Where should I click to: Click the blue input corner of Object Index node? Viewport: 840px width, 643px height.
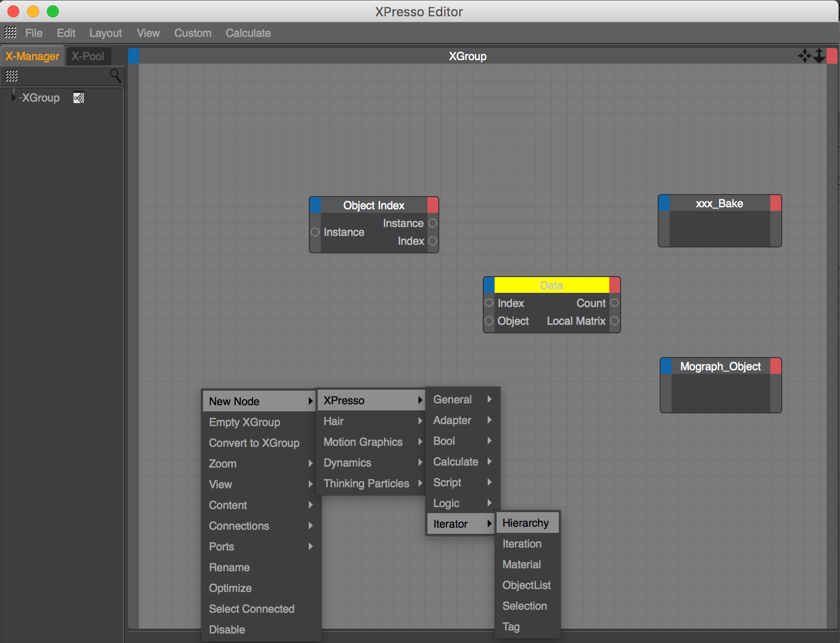[315, 205]
